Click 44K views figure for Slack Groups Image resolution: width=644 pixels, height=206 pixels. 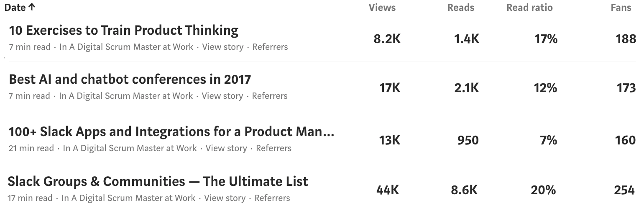tap(388, 190)
